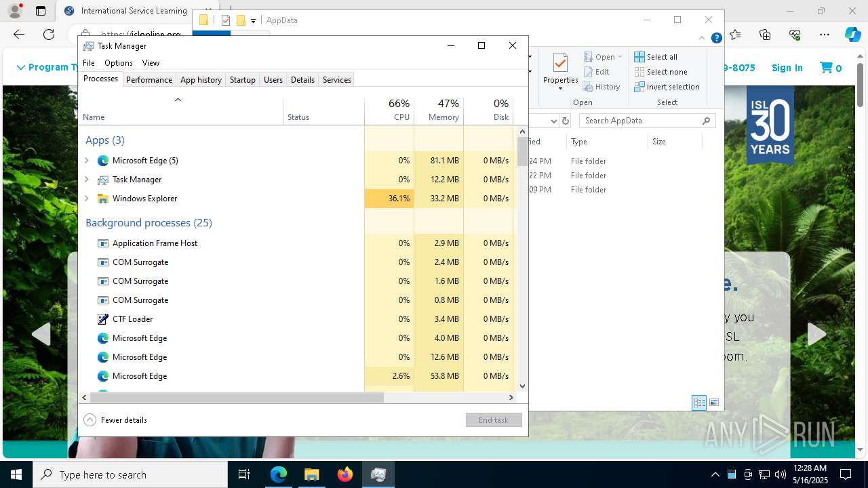This screenshot has width=868, height=488.
Task: Expand the Task Manager process row
Action: pos(86,180)
